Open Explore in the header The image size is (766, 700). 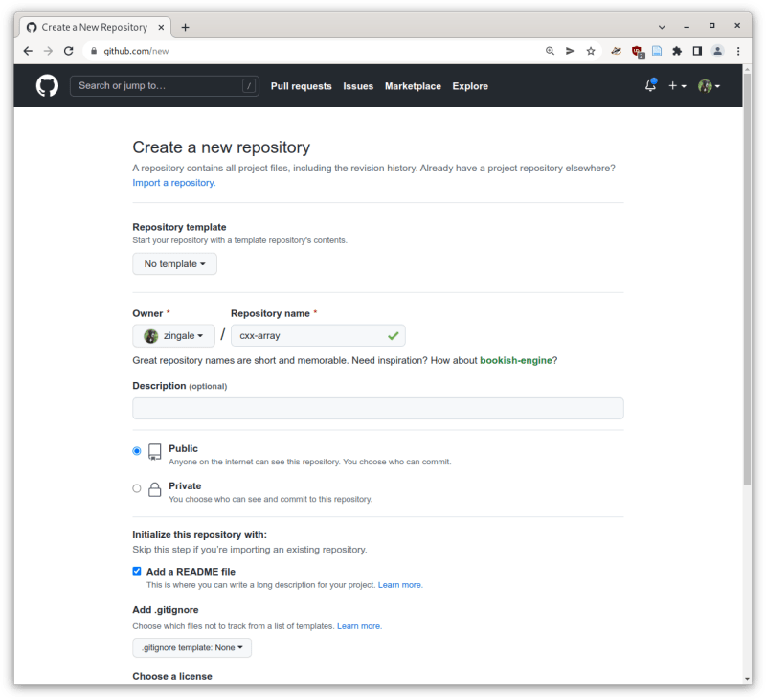tap(470, 86)
